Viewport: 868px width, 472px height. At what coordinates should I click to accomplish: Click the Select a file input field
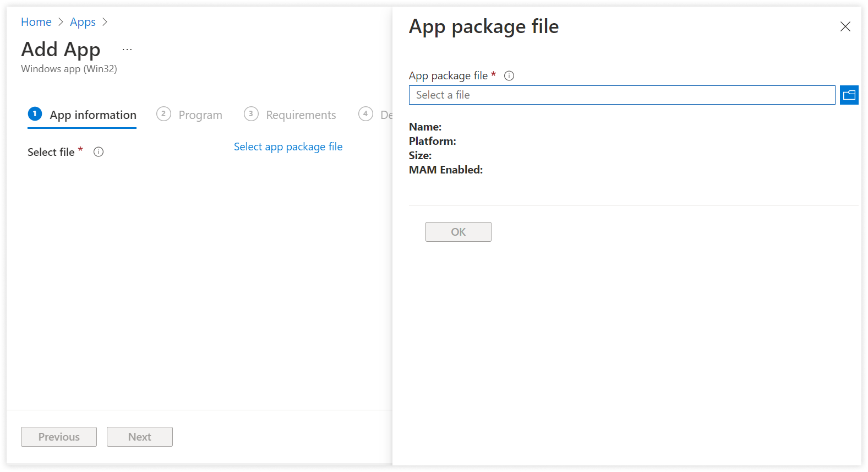pos(621,95)
